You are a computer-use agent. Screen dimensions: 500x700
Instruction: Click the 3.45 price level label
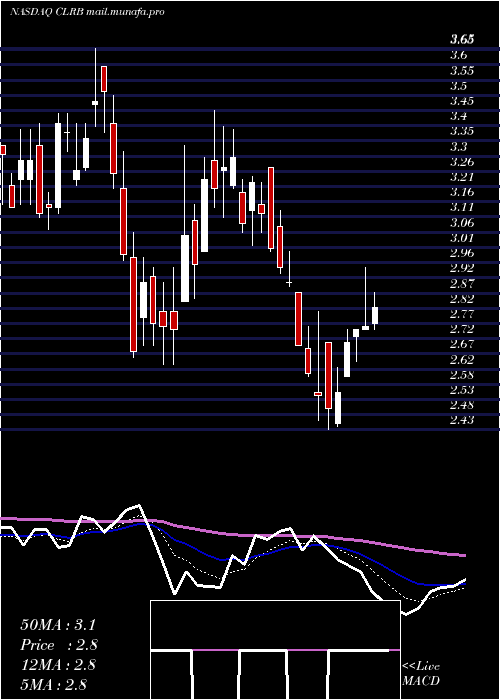click(462, 101)
